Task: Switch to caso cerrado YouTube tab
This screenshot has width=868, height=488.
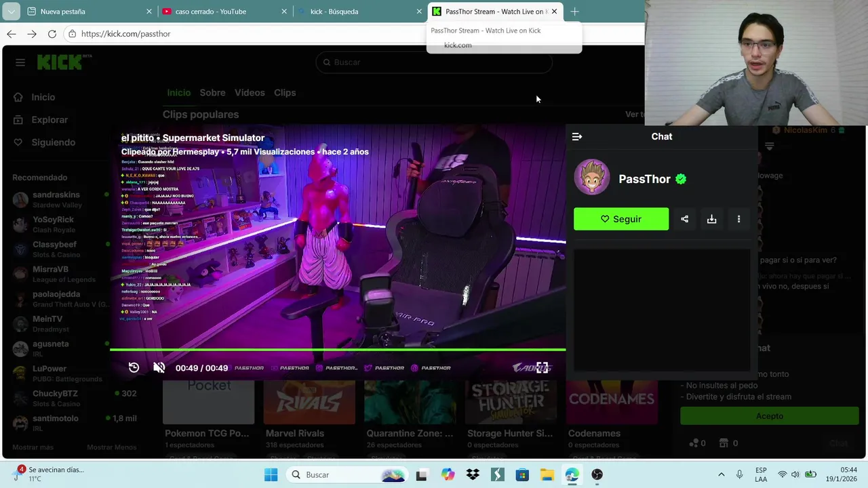Action: tap(222, 12)
